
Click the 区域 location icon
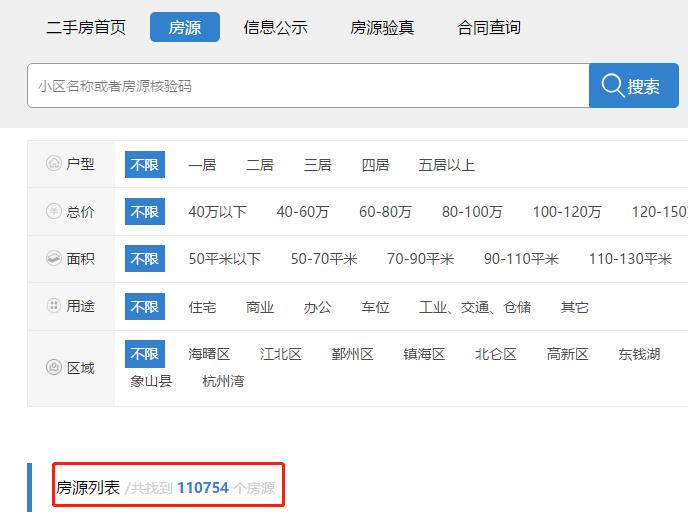(x=54, y=367)
